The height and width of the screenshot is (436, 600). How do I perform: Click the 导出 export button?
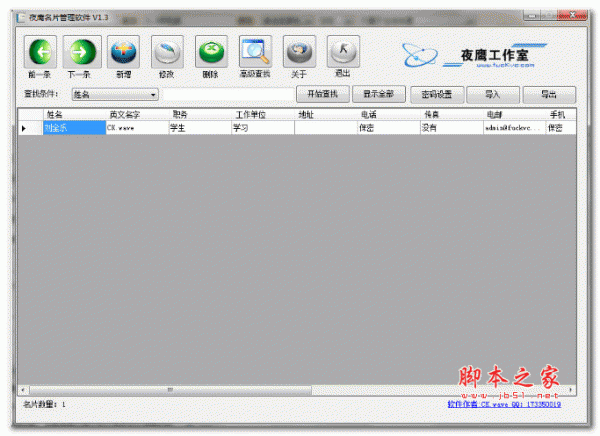click(x=549, y=94)
